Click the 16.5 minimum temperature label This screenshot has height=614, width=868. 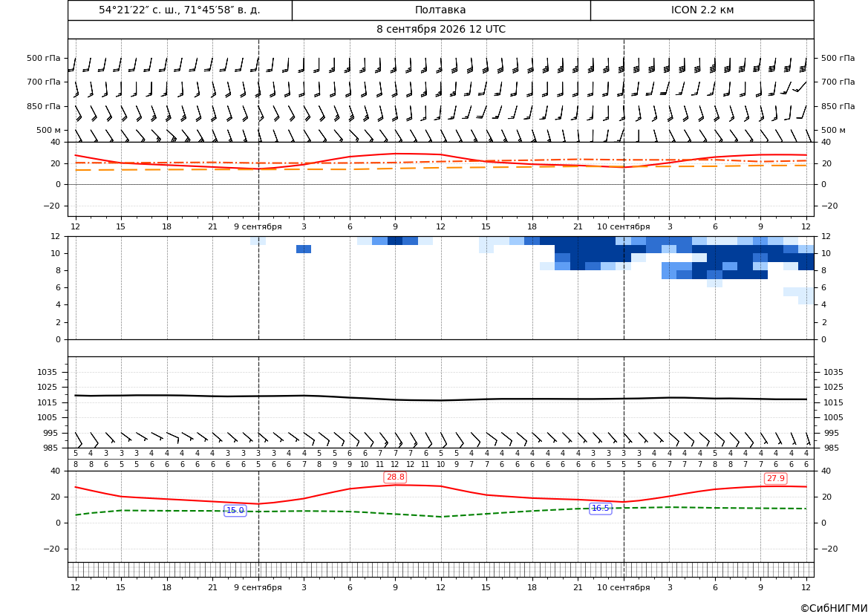point(600,509)
